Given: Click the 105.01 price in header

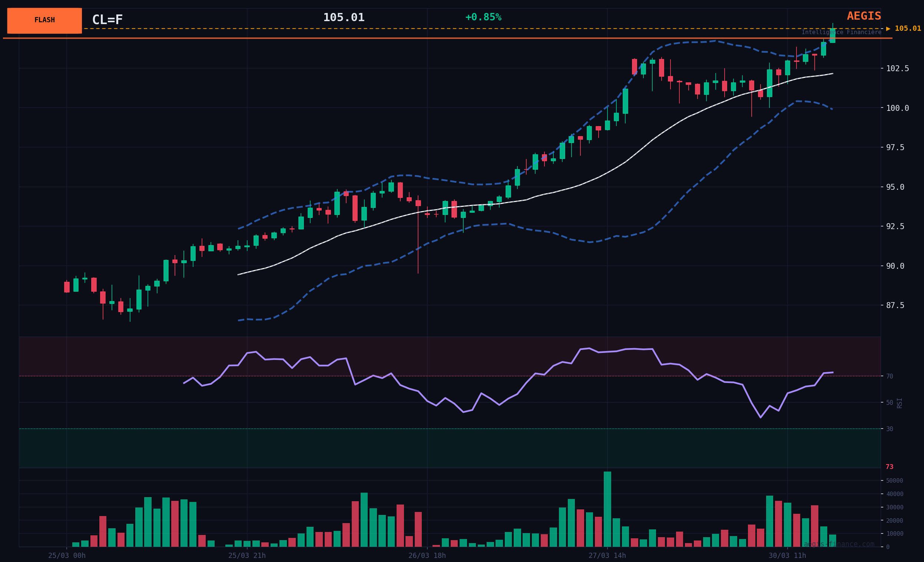Looking at the screenshot, I should pos(344,18).
